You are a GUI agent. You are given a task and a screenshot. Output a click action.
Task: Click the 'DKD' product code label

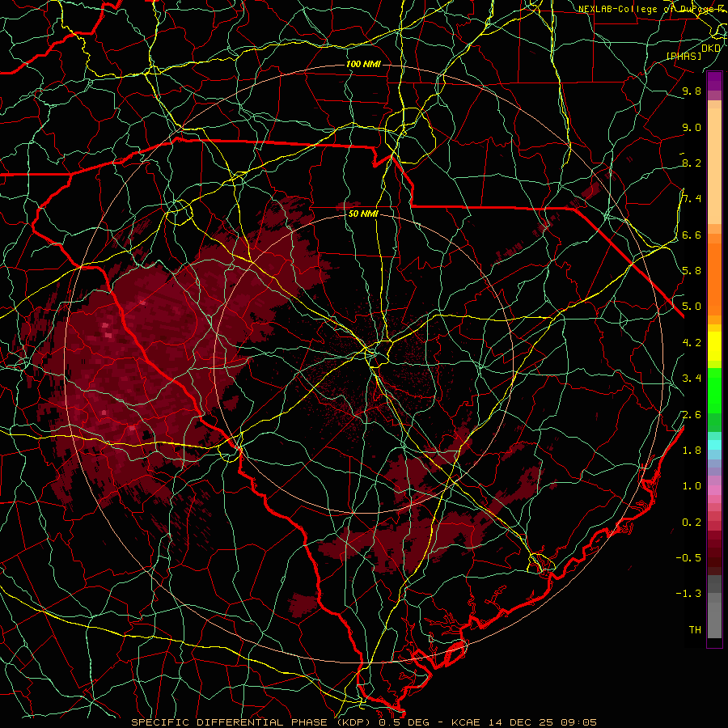(711, 48)
